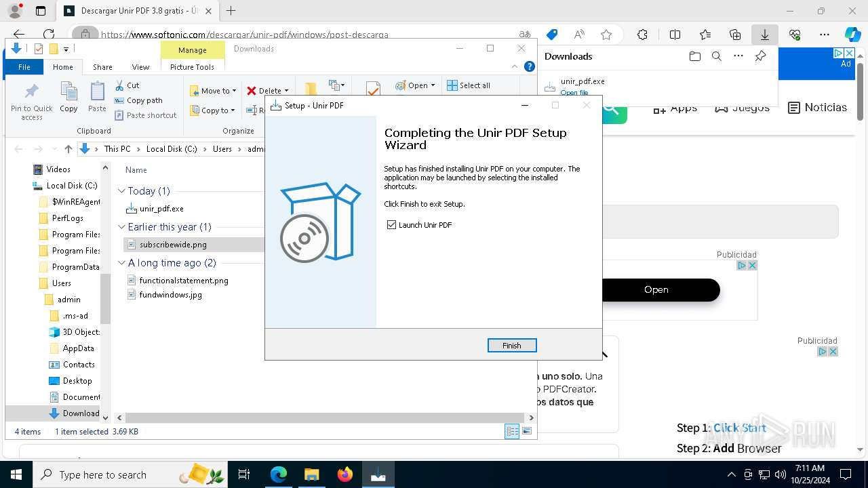Screen dimensions: 868x488
Task: Click Paste shortcut in the ribbon
Action: click(145, 115)
